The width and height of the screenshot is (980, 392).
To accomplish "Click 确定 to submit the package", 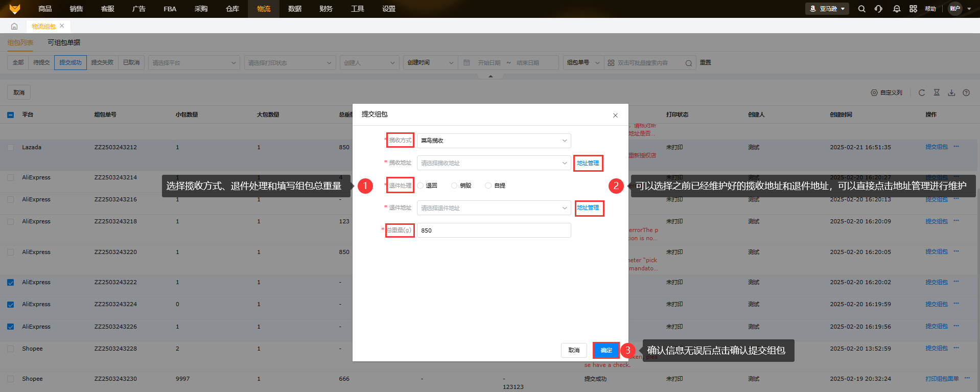I will (x=606, y=351).
